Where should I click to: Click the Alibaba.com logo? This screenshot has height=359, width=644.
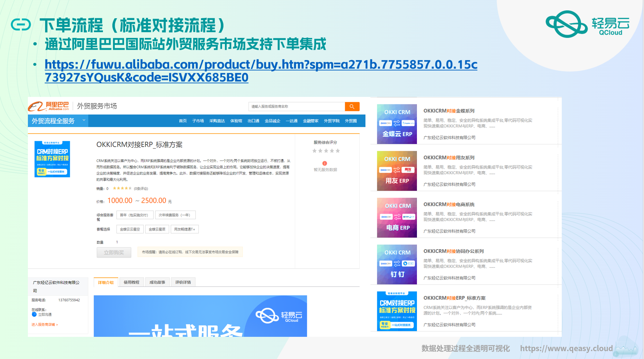click(49, 106)
